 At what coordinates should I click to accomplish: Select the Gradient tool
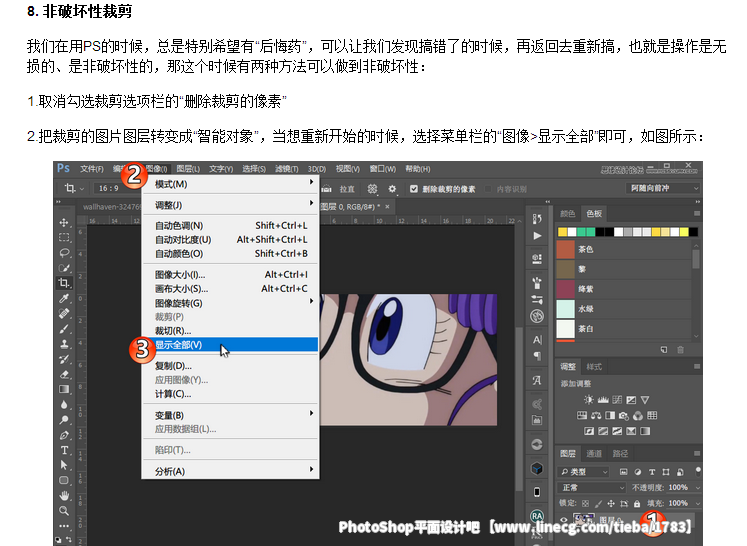[x=64, y=389]
